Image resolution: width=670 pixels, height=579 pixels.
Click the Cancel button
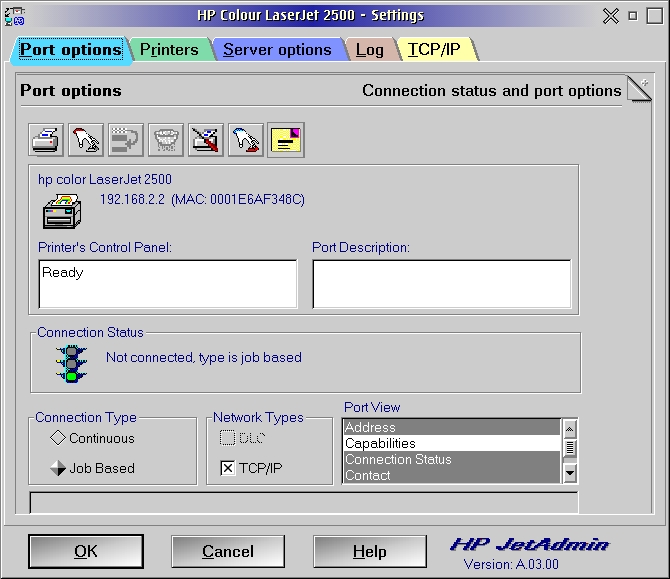[228, 551]
